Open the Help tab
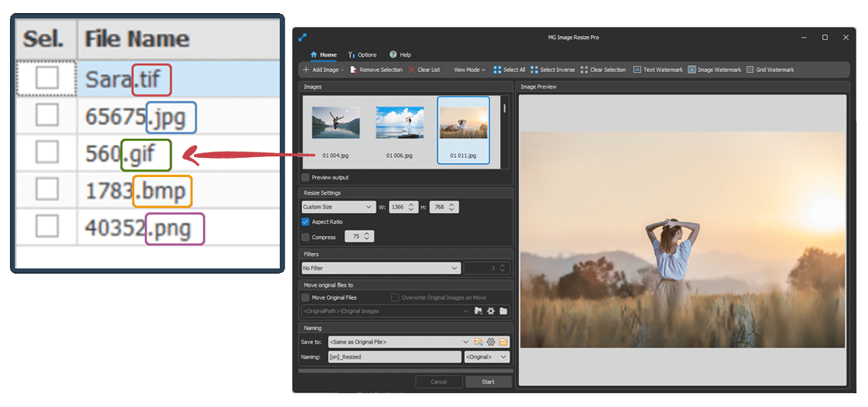 tap(400, 54)
